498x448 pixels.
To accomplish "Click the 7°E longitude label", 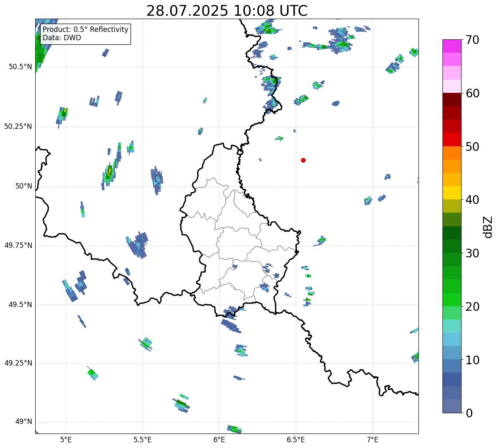I will [x=372, y=439].
